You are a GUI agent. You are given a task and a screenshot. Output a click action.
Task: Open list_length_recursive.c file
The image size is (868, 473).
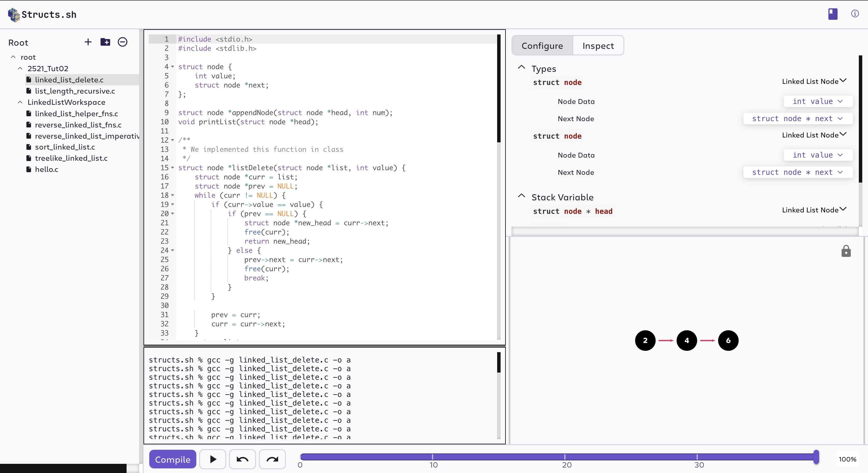click(74, 91)
